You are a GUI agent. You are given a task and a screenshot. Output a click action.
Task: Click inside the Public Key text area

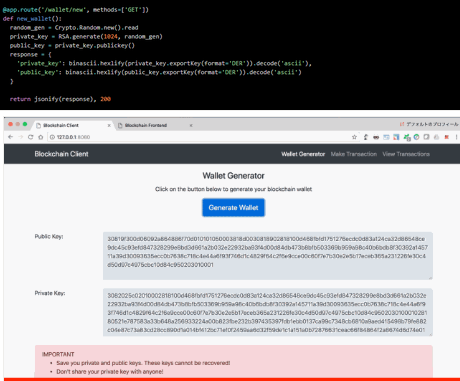268,256
